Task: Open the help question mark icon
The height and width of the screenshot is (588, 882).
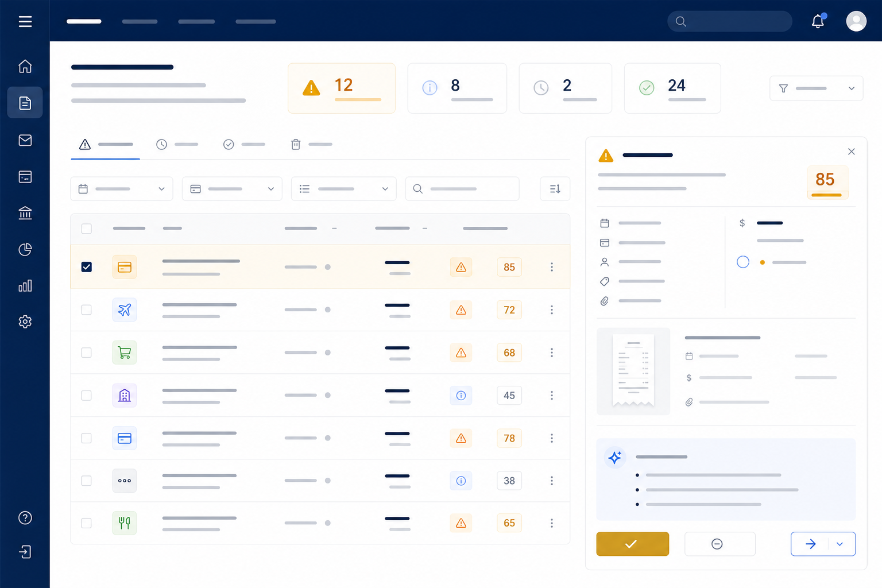Action: point(25,518)
